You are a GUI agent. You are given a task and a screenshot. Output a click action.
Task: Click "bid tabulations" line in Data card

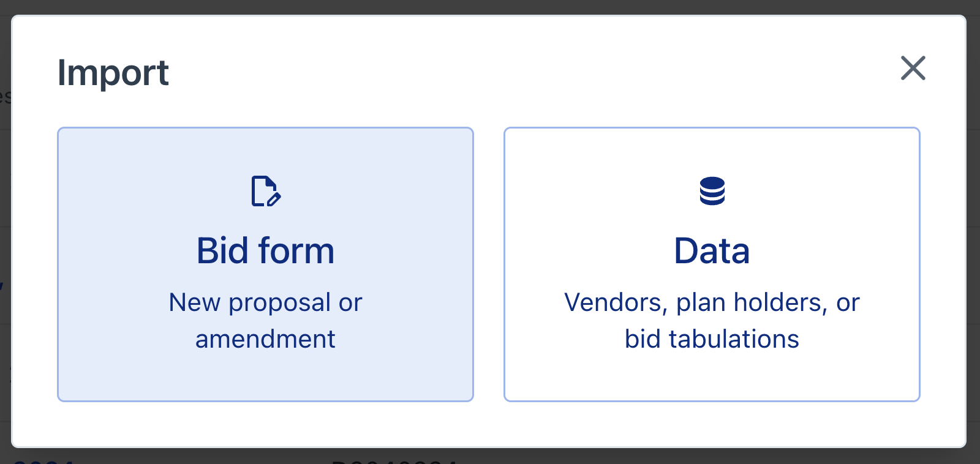coord(712,339)
